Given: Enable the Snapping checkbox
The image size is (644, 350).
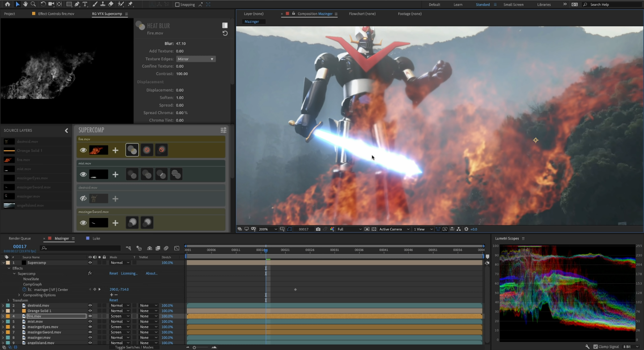Looking at the screenshot, I should tap(177, 4).
